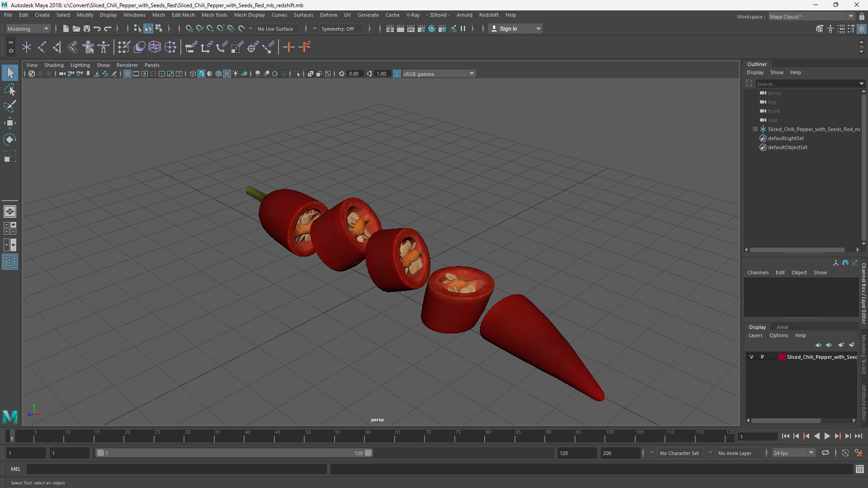Open the Redshift menu
The image size is (868, 488).
(489, 15)
